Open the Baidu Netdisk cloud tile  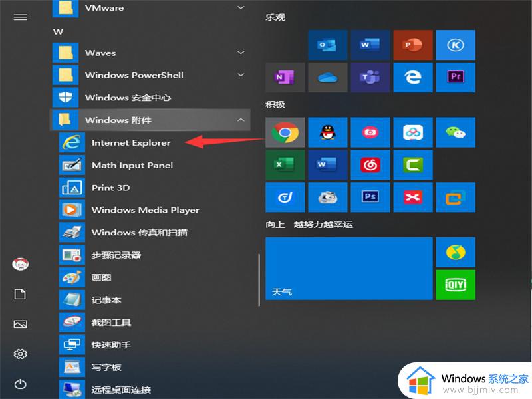coord(413,132)
